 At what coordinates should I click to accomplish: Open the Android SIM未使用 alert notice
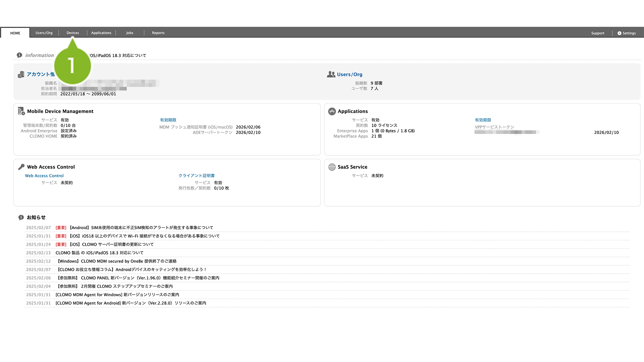141,228
